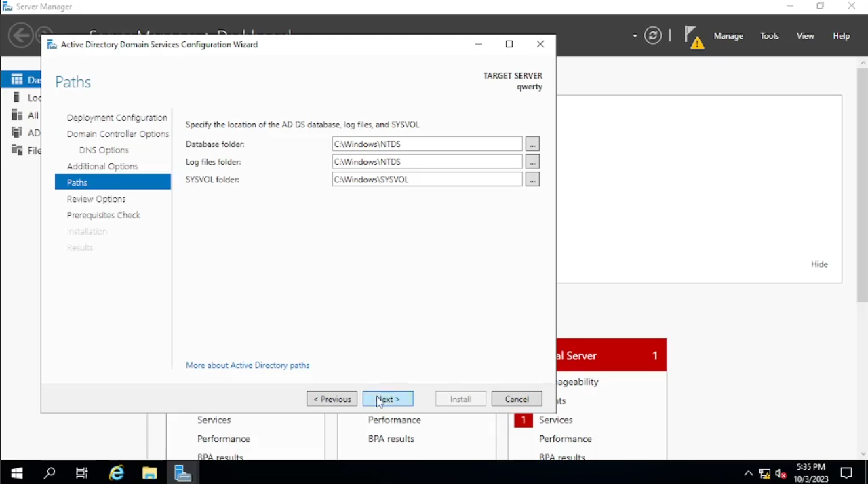Open File Explorer from the taskbar

point(149,473)
